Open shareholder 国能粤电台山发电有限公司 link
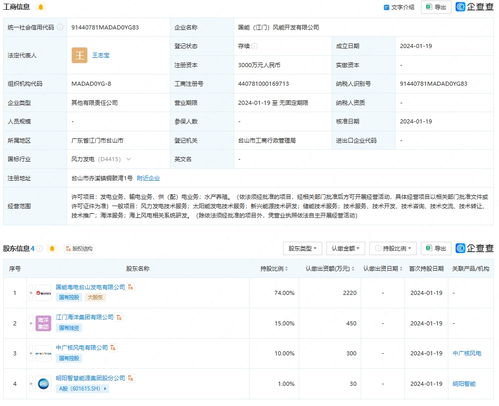 (x=90, y=287)
